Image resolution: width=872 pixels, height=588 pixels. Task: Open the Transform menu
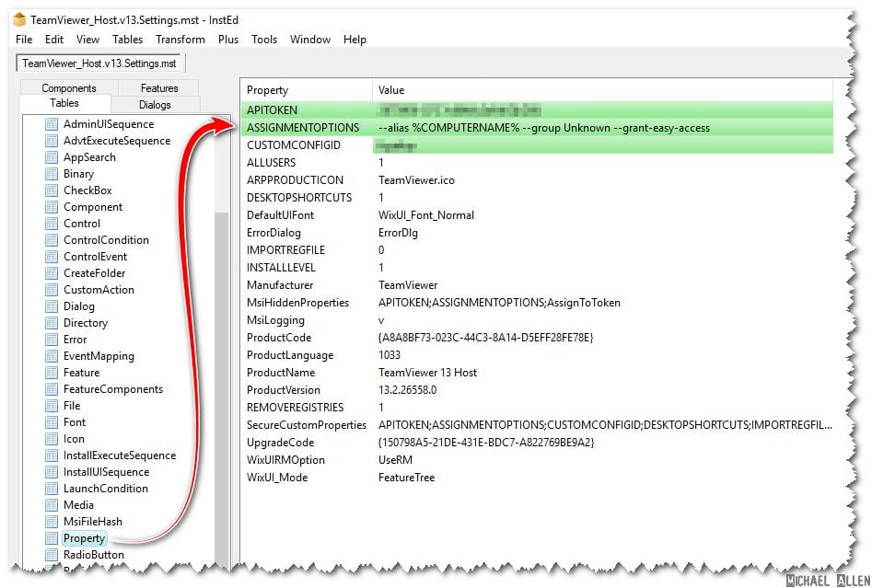click(180, 40)
